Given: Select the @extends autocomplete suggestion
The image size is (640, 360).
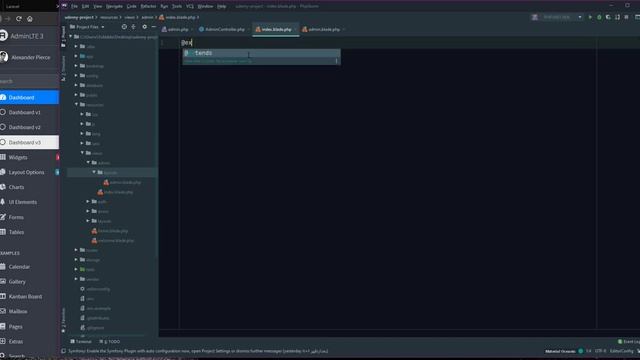Looking at the screenshot, I should coord(261,53).
